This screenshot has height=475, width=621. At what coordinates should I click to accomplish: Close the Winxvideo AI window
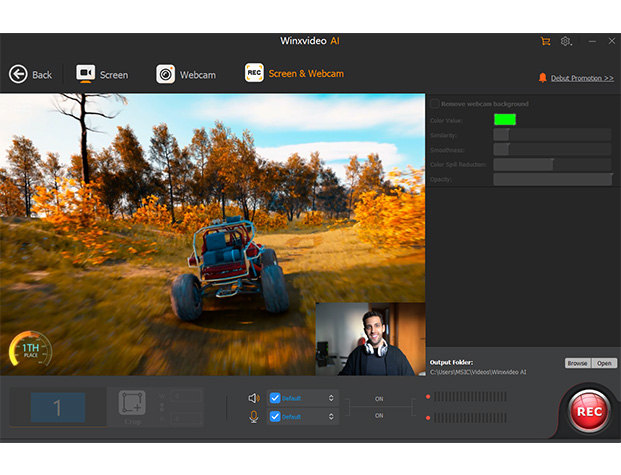(x=611, y=41)
